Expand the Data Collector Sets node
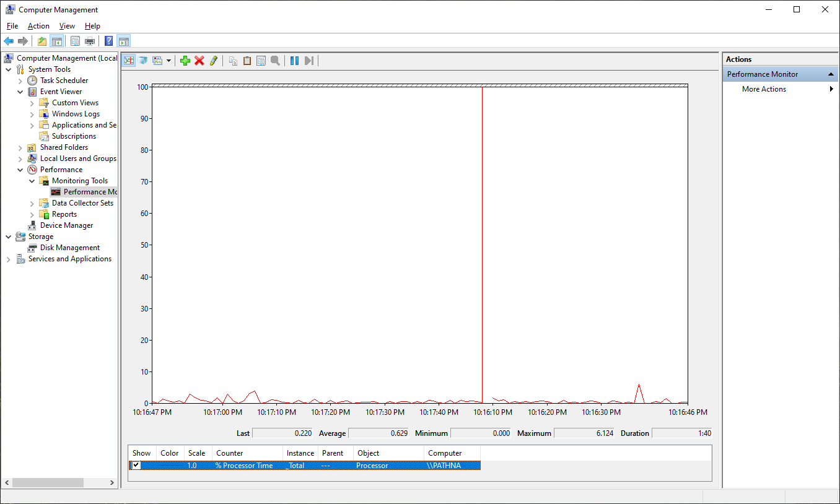 pos(32,203)
